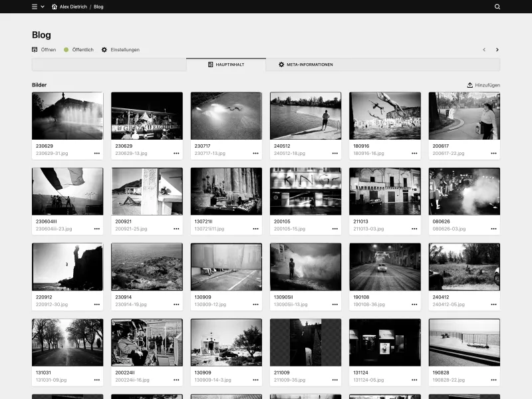Open the hamburger menu icon

[x=33, y=7]
